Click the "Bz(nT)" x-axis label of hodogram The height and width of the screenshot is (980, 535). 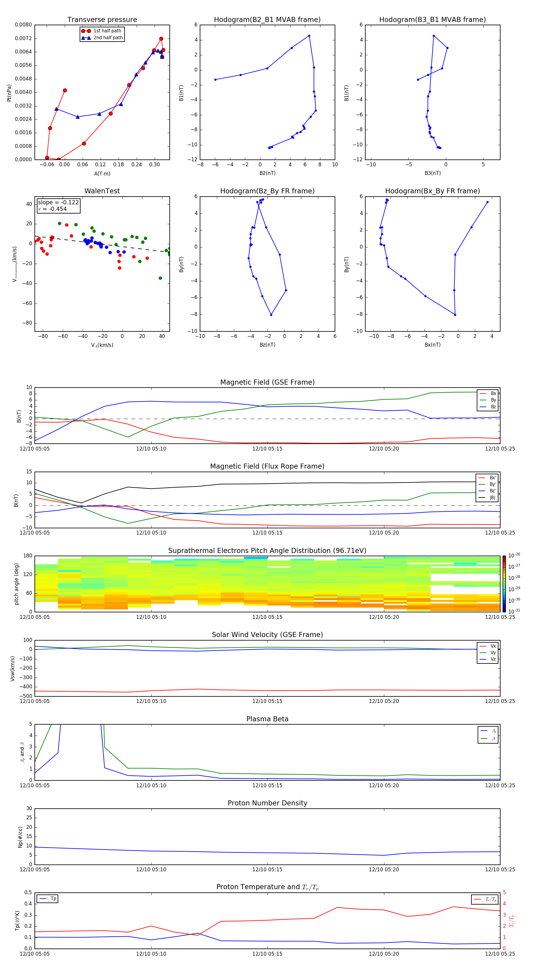coord(267,345)
